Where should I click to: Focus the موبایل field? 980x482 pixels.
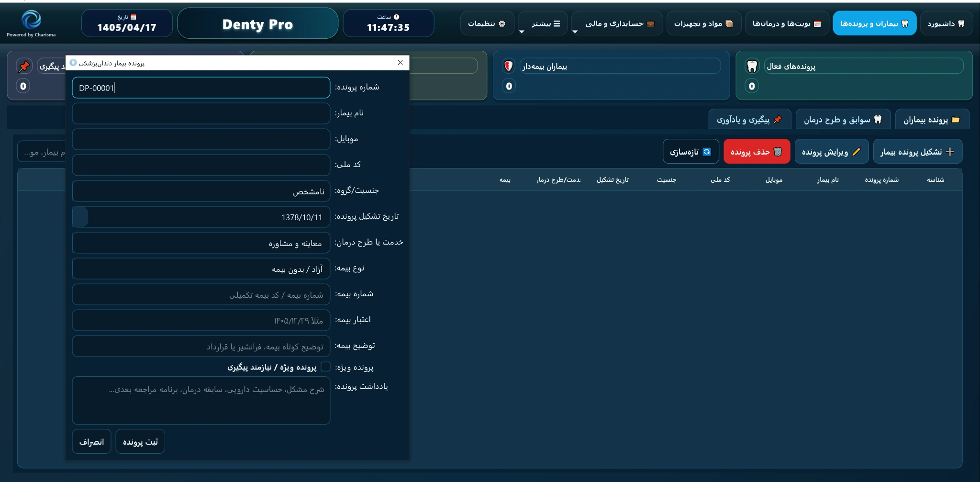(x=201, y=139)
